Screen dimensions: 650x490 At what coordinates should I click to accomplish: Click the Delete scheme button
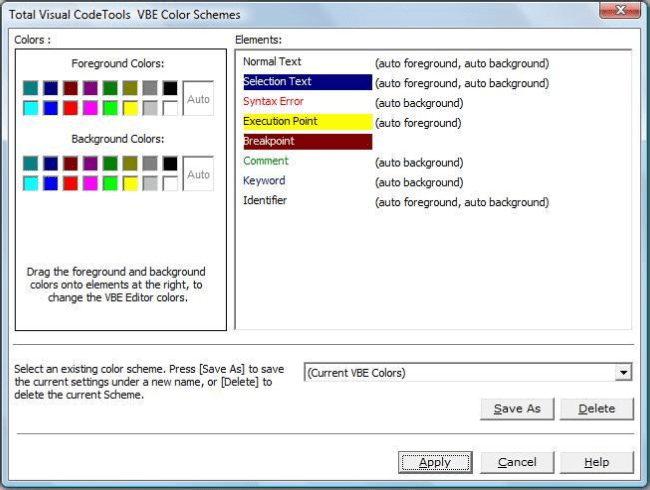tap(597, 409)
